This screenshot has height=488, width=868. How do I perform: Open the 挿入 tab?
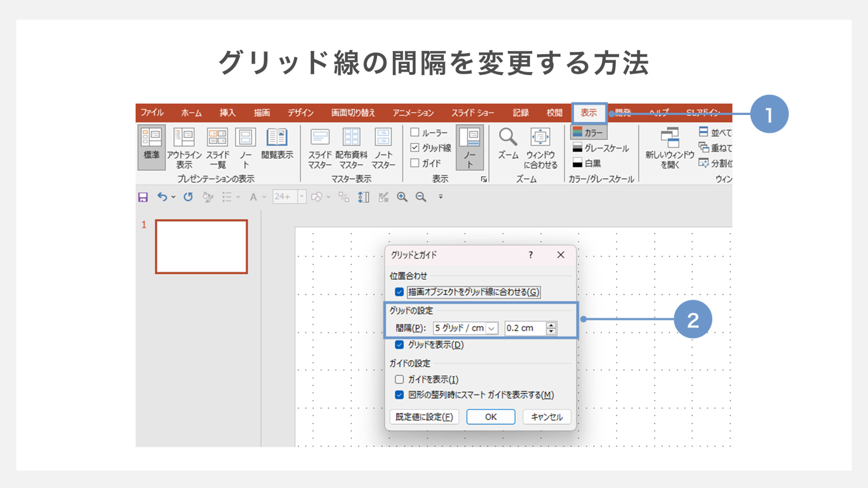pos(228,113)
